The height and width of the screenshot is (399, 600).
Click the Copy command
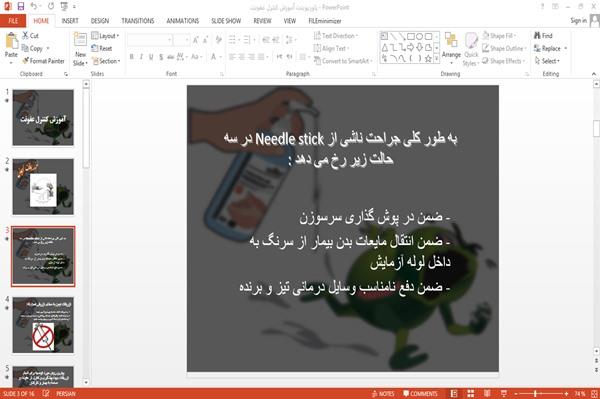[32, 48]
